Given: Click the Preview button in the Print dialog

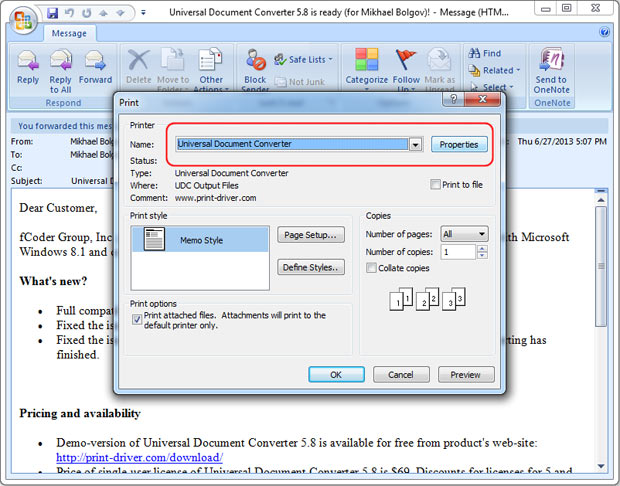Looking at the screenshot, I should pos(466,374).
